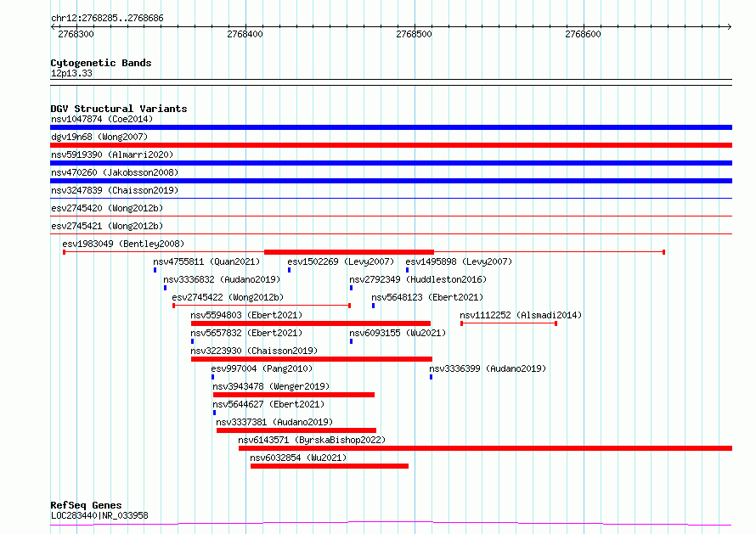Select the nsv3247839 (Chaisson2019) label
Image resolution: width=756 pixels, height=534 pixels.
(x=115, y=190)
